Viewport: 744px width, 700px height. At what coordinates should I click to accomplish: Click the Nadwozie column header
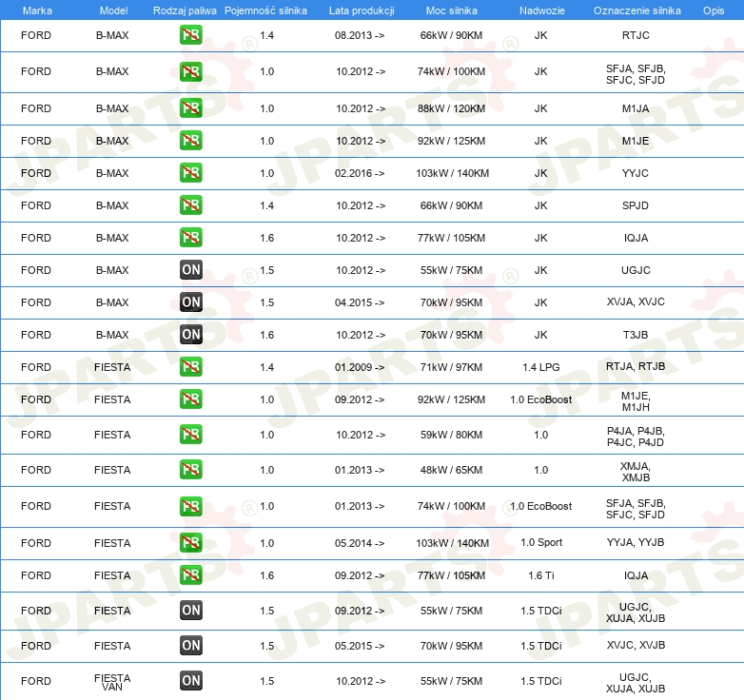pyautogui.click(x=542, y=10)
